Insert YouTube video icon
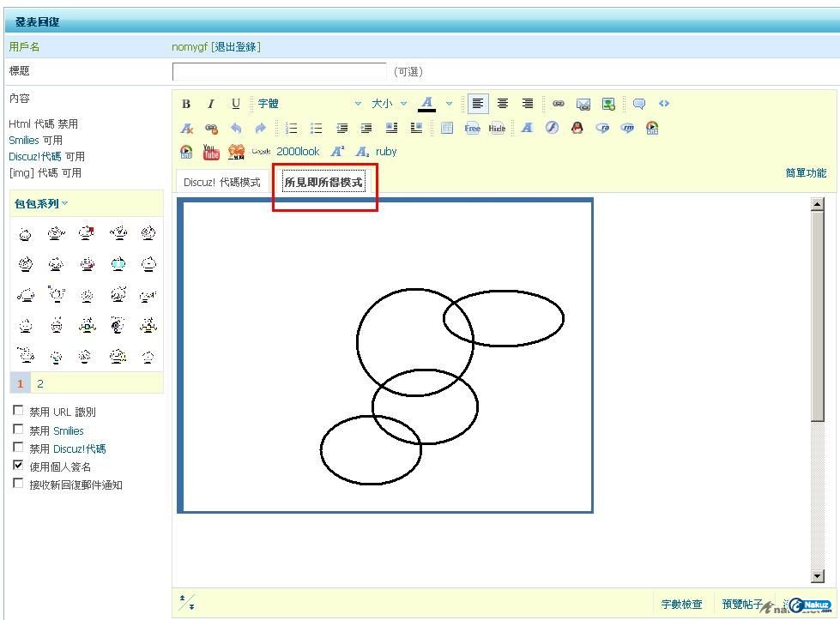This screenshot has width=840, height=620. (211, 152)
